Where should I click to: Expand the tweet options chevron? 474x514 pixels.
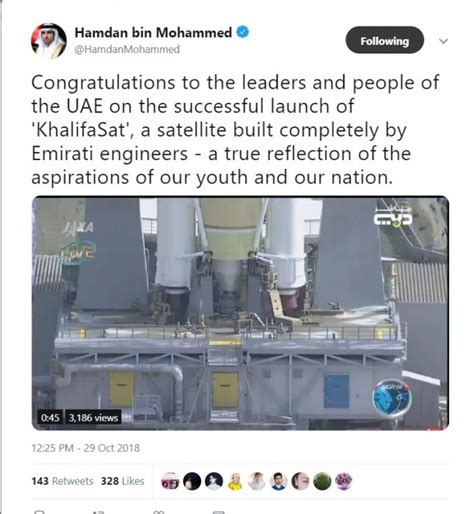click(x=443, y=41)
